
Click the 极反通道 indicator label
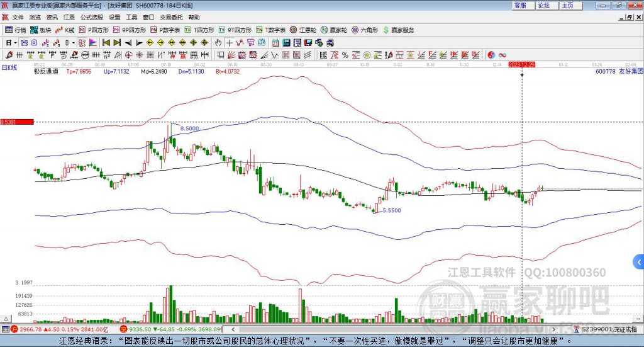click(x=46, y=71)
